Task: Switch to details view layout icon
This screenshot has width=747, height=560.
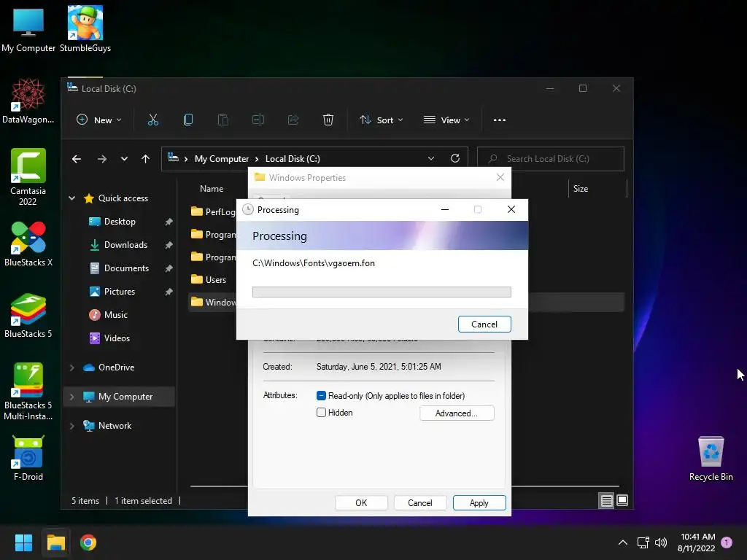Action: pyautogui.click(x=606, y=500)
